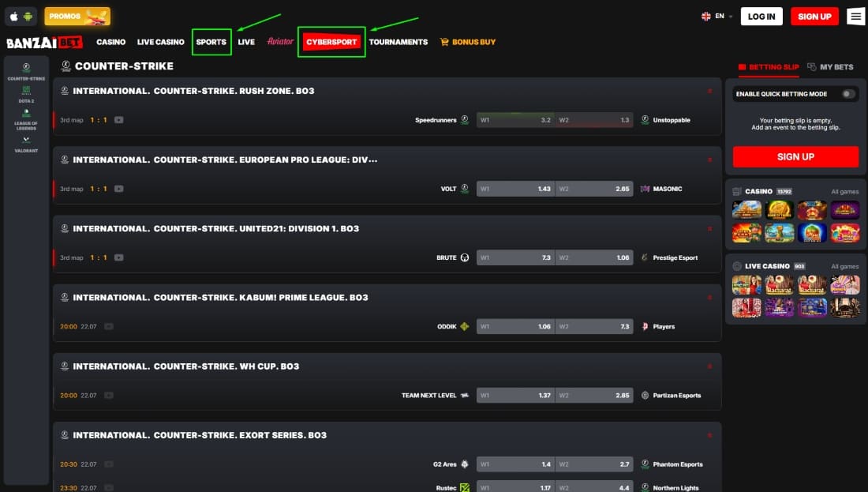This screenshot has height=492, width=868.
Task: Open Rush Zone BO3 league header
Action: tap(194, 91)
